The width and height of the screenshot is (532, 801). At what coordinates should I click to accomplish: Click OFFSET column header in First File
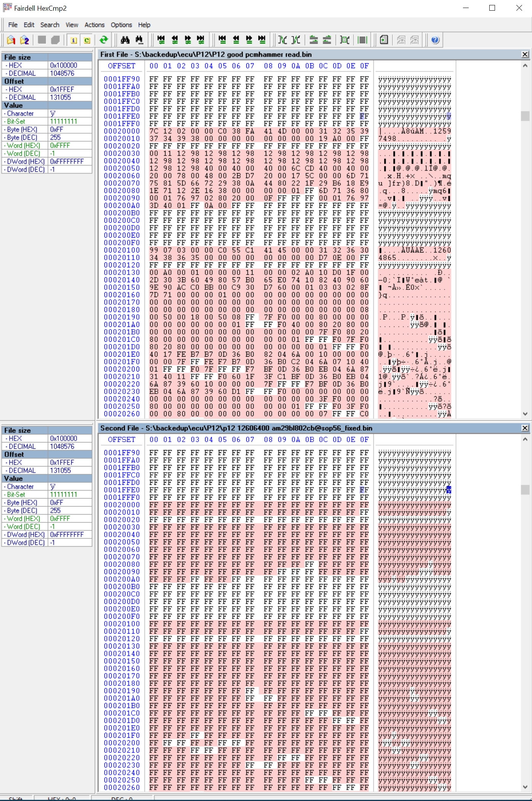pyautogui.click(x=122, y=66)
